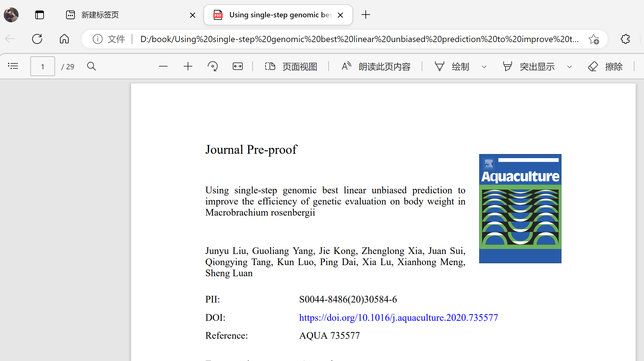This screenshot has height=361, width=644.
Task: Activate the 突出显示 highlight tool
Action: click(528, 67)
